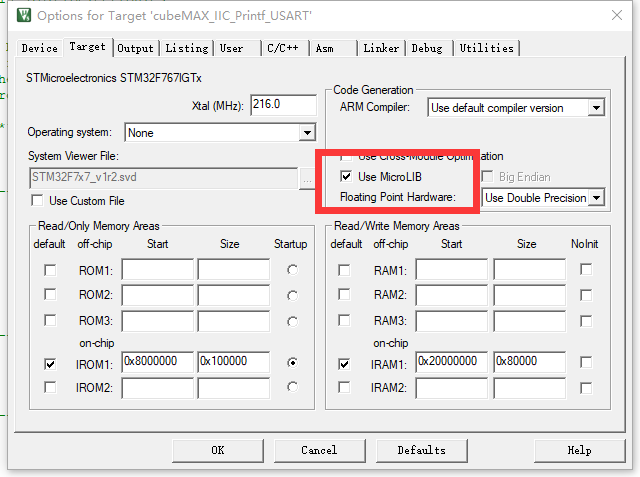Check the ROM2 default checkbox
Viewport: 640px width, 477px height.
(50, 294)
